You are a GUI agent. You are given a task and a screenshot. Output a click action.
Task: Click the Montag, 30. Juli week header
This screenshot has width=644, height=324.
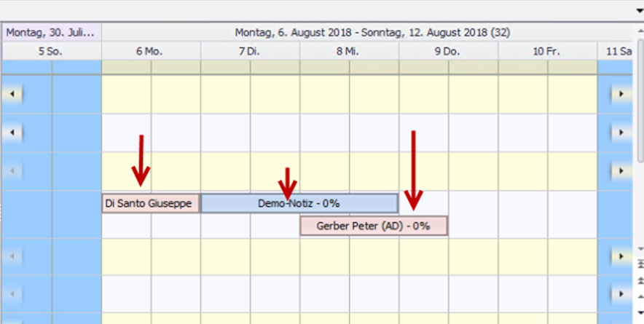point(52,33)
